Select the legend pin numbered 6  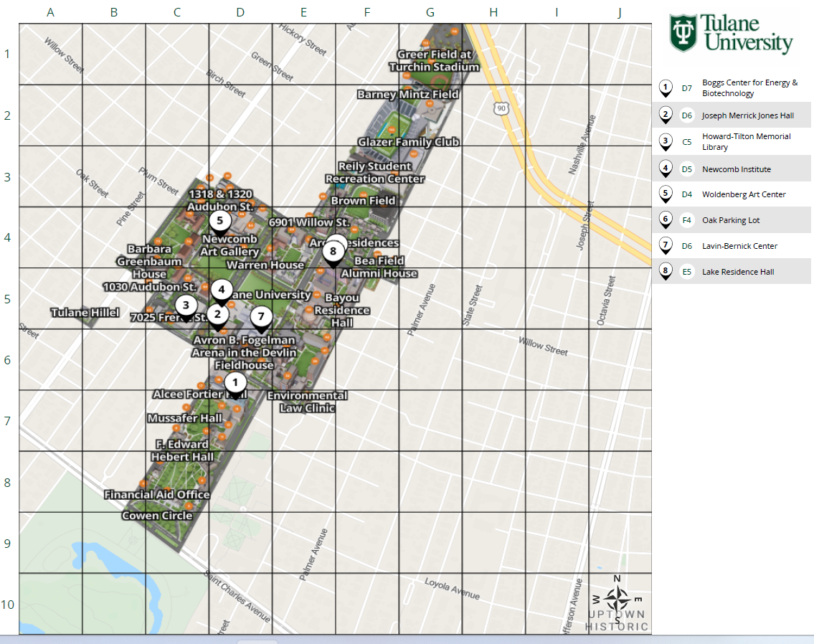[x=666, y=220]
